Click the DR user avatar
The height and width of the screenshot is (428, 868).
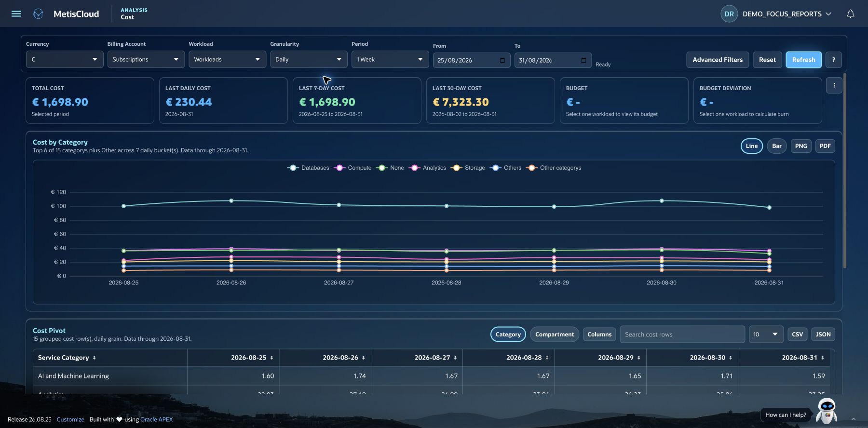tap(729, 13)
